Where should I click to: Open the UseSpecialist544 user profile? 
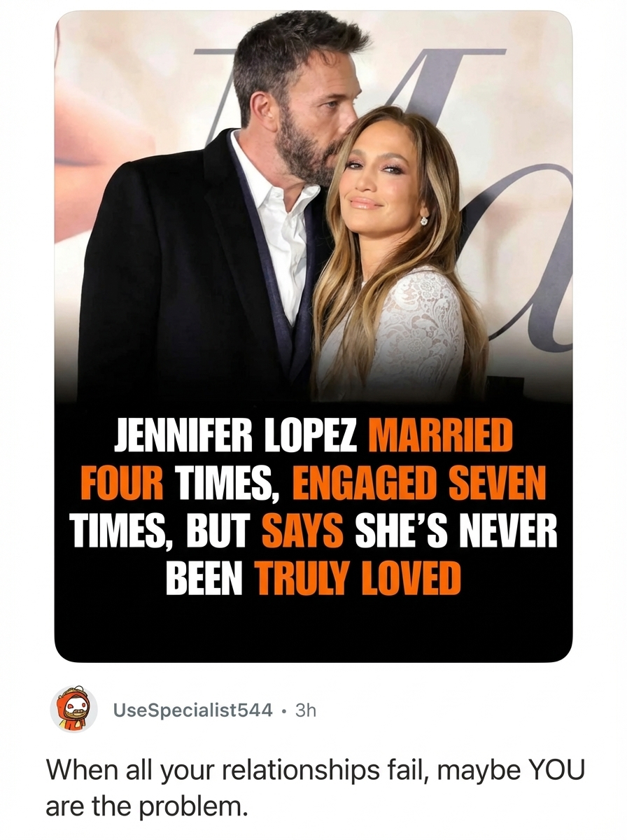coord(193,710)
